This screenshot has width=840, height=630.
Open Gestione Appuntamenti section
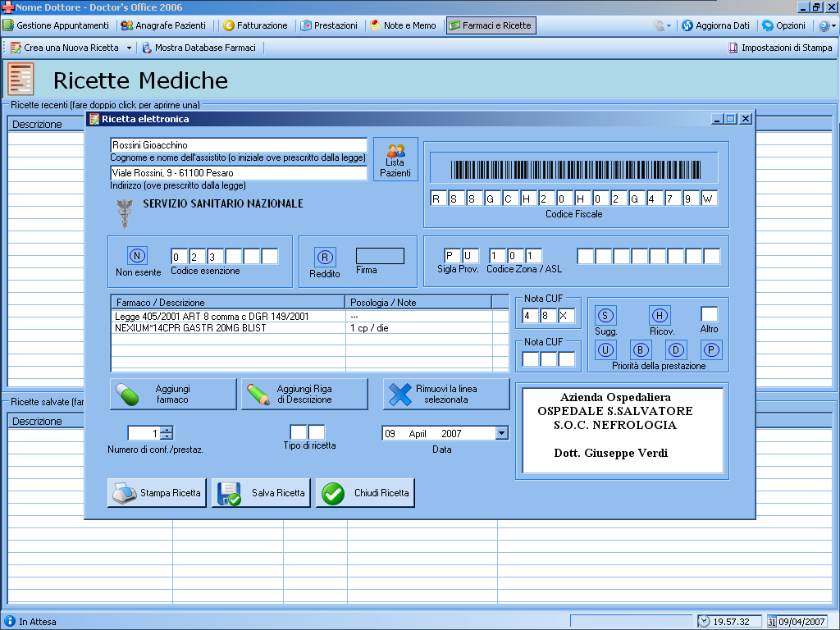click(x=57, y=25)
